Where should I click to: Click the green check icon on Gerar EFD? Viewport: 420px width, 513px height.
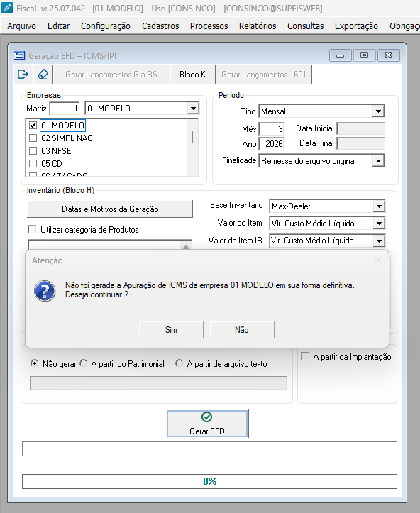(x=206, y=417)
